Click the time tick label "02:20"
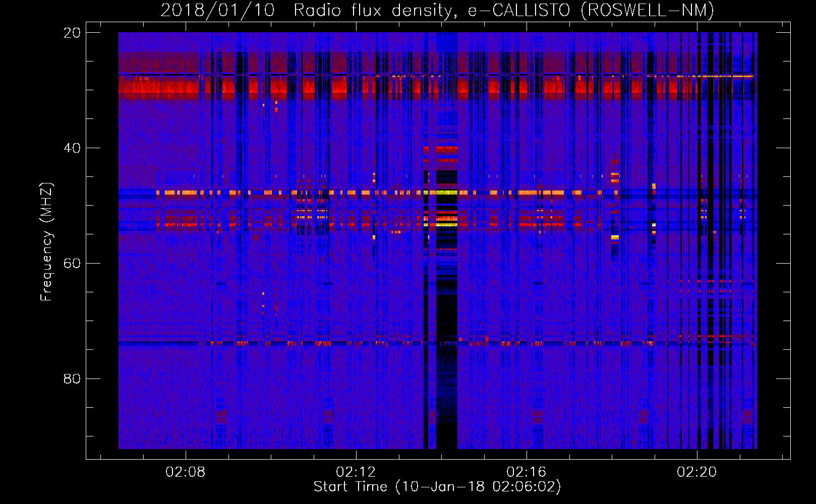The image size is (816, 504). 697,472
